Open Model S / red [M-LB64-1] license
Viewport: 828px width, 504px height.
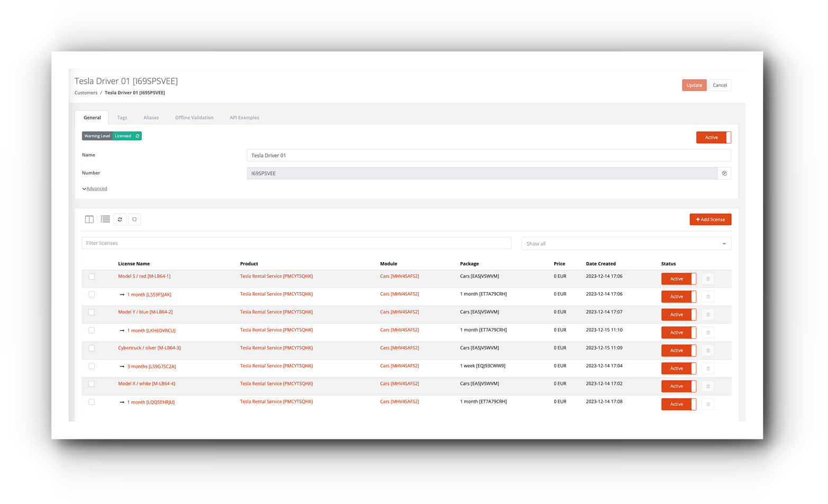[x=144, y=276]
